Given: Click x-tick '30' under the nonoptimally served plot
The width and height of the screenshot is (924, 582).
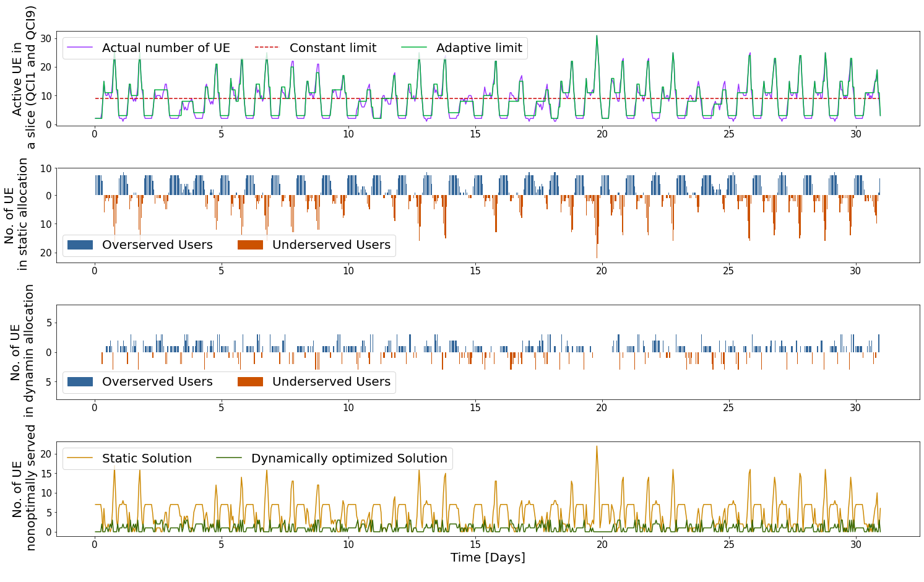Looking at the screenshot, I should tap(855, 545).
